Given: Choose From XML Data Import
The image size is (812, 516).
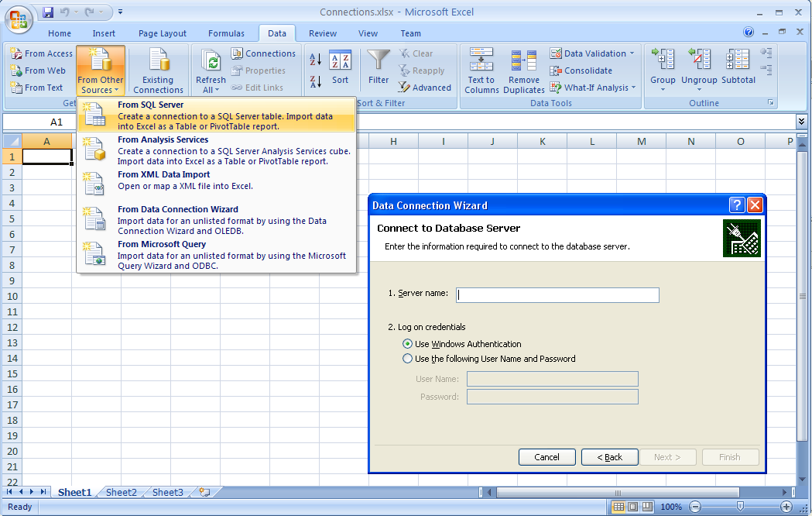Looking at the screenshot, I should [x=217, y=184].
